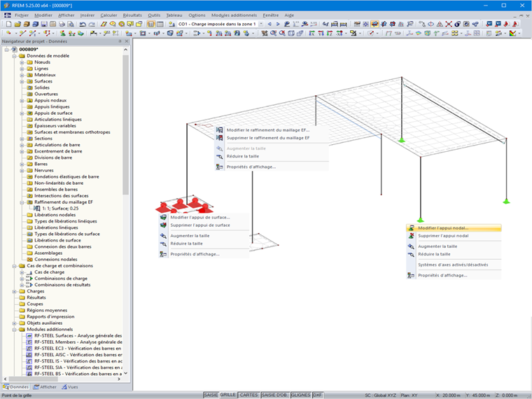Click the red X delete icon in toolbar
532x399 pixels.
(449, 24)
